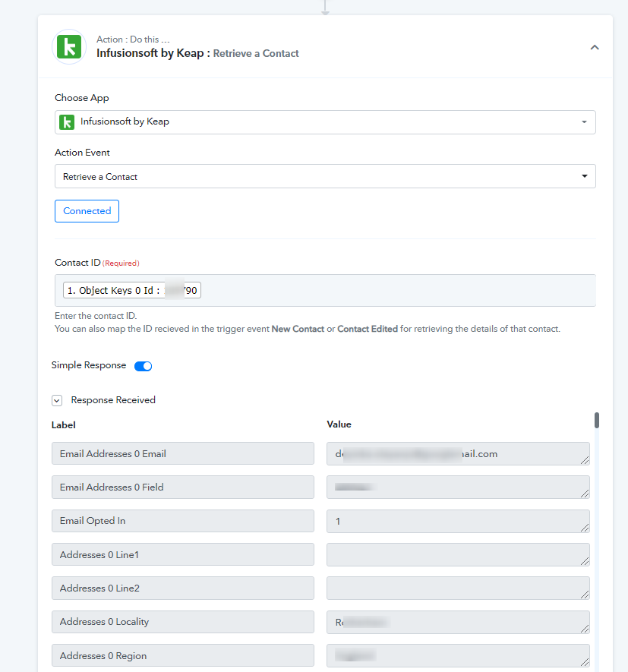
Task: Click the resize handle of Email Opted In value
Action: click(x=585, y=528)
